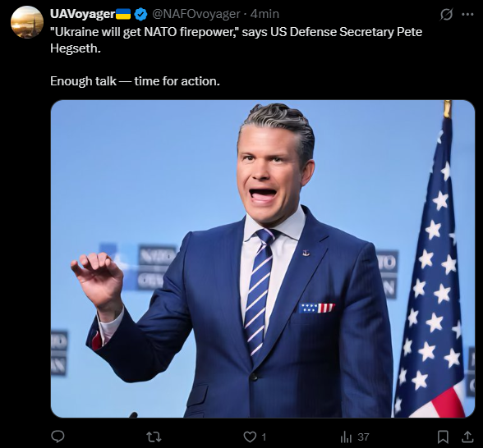The width and height of the screenshot is (483, 448).
Task: Bookmark this post
Action: tap(443, 437)
